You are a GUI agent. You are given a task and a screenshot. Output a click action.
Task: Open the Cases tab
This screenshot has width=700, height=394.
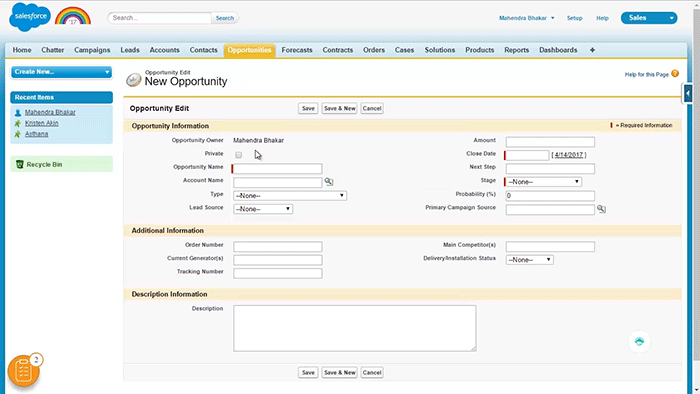pos(404,50)
